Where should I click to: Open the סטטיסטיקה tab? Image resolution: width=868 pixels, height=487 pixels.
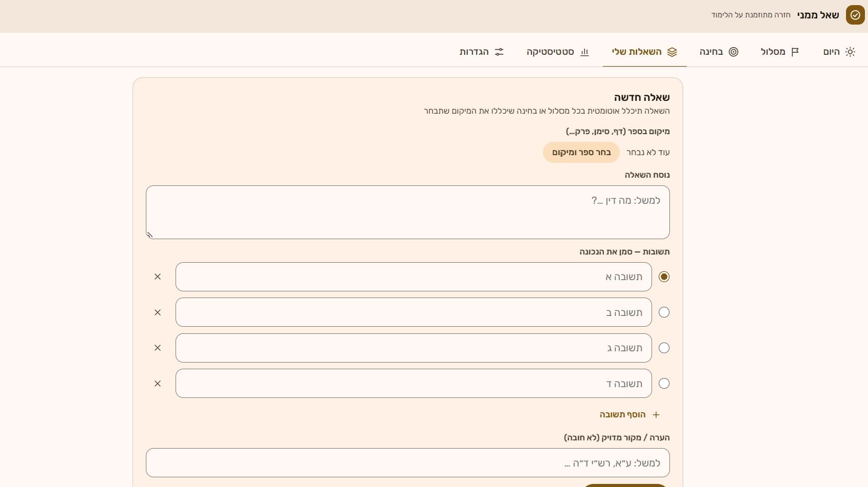tap(558, 52)
